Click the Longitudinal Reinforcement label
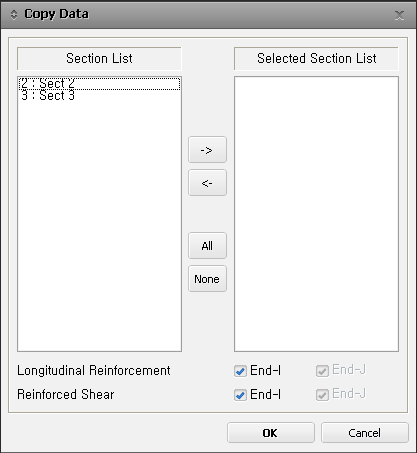 (x=94, y=371)
